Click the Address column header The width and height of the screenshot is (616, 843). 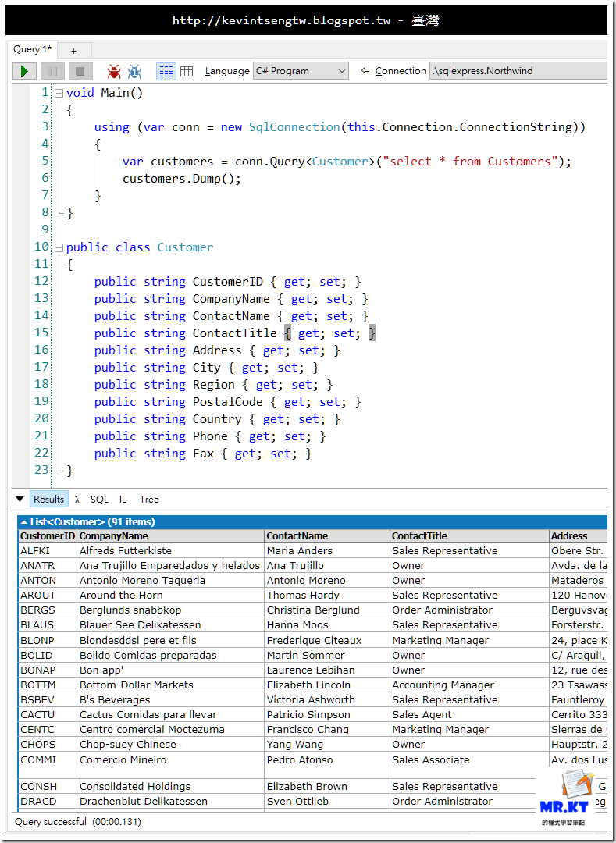click(579, 536)
